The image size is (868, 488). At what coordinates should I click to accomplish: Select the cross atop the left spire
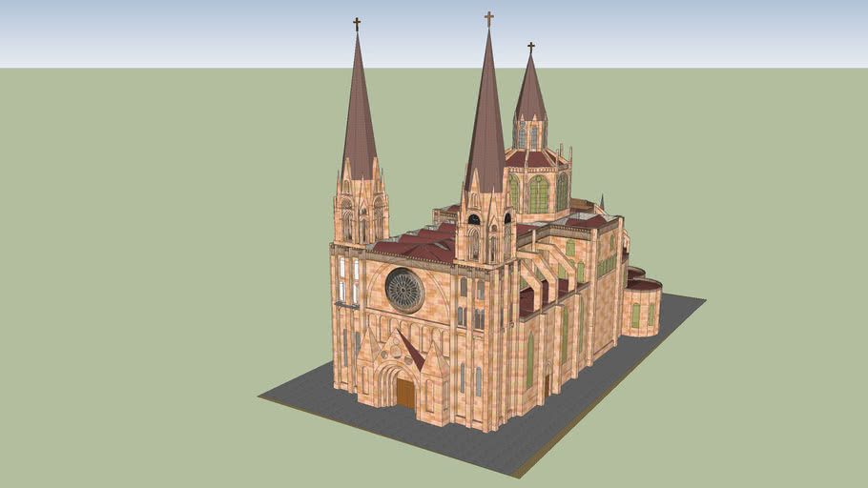pyautogui.click(x=357, y=25)
